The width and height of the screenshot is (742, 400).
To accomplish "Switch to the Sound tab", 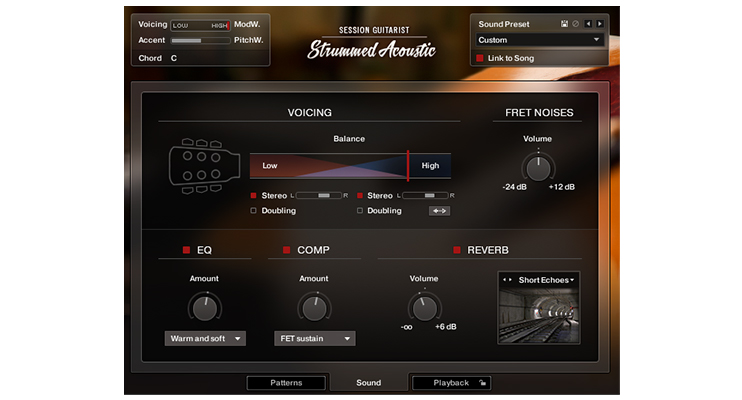I will click(x=369, y=382).
